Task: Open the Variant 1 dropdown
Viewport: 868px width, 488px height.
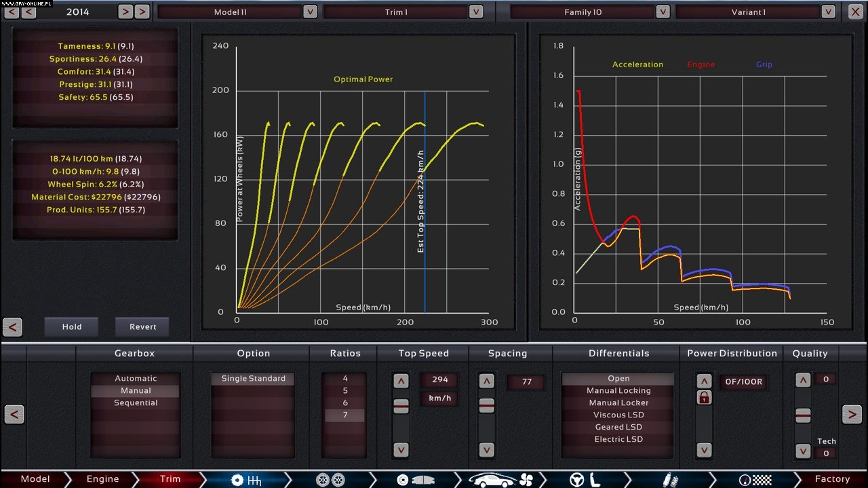Action: tap(828, 12)
